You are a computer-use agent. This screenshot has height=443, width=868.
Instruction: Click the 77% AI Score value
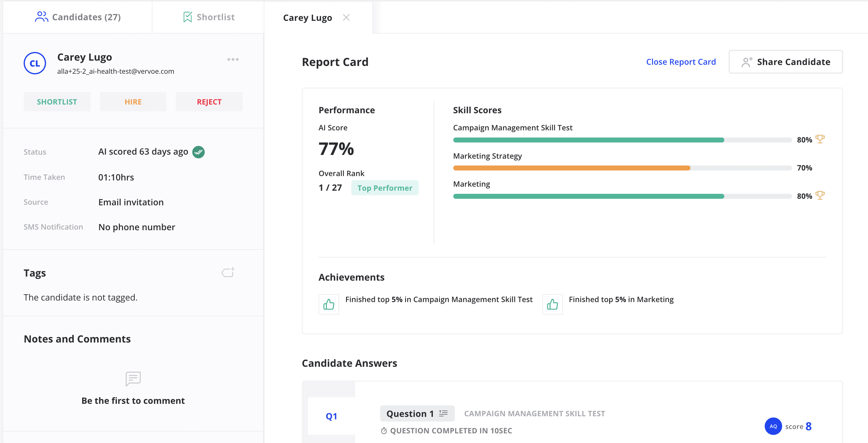(x=336, y=149)
